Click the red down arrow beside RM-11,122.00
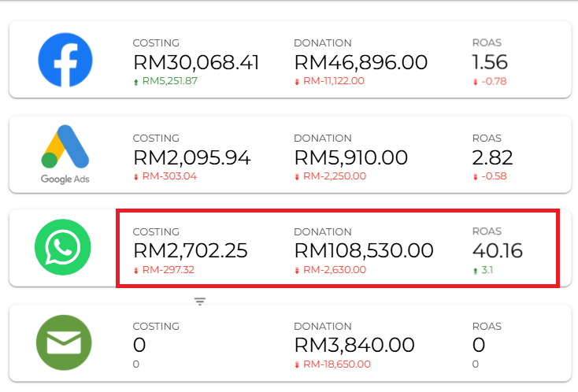578x392 pixels. pyautogui.click(x=297, y=82)
